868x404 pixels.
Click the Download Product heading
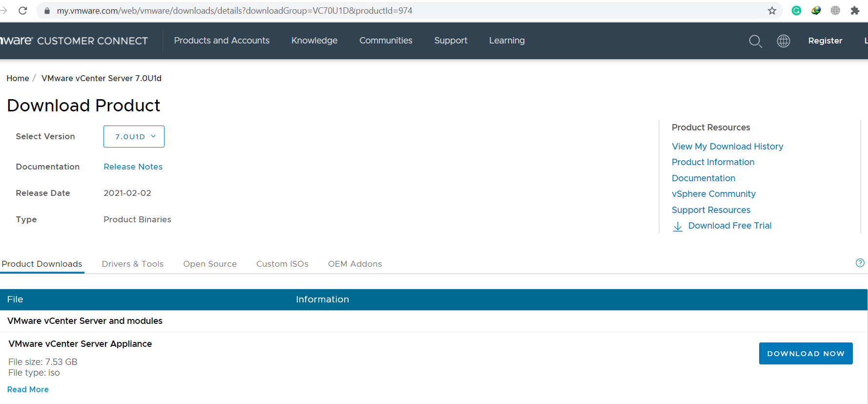click(83, 106)
